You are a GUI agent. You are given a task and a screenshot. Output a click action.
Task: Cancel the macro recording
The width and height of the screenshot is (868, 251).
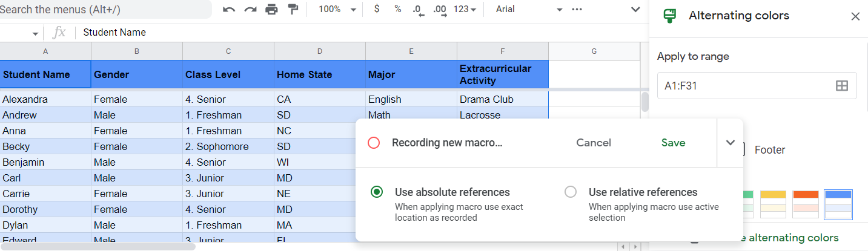[x=594, y=143]
